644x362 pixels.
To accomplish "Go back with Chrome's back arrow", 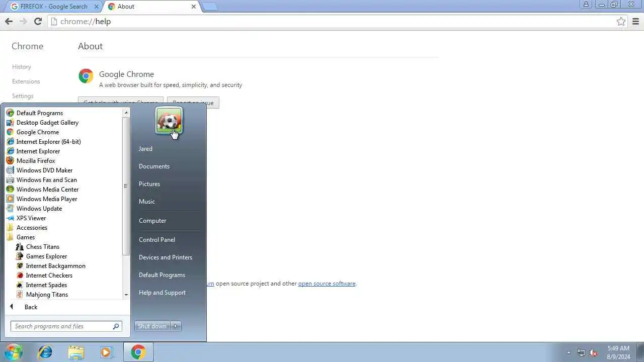I will tap(9, 21).
